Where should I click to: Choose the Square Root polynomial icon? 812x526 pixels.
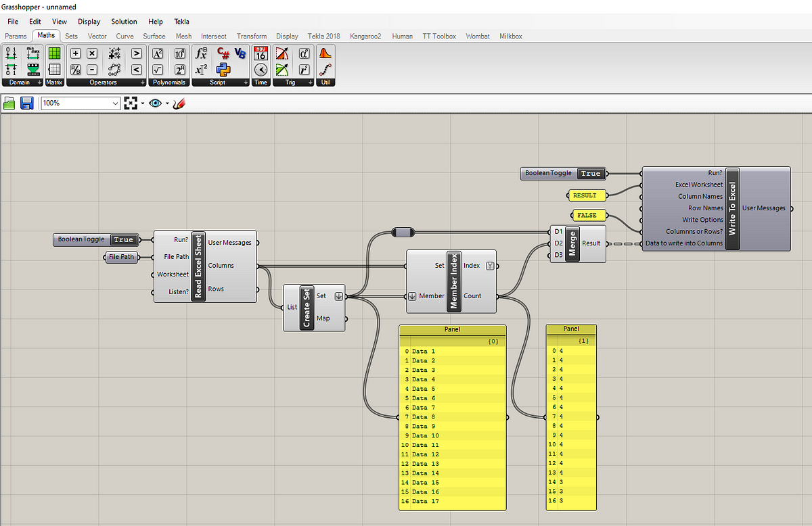click(x=158, y=69)
